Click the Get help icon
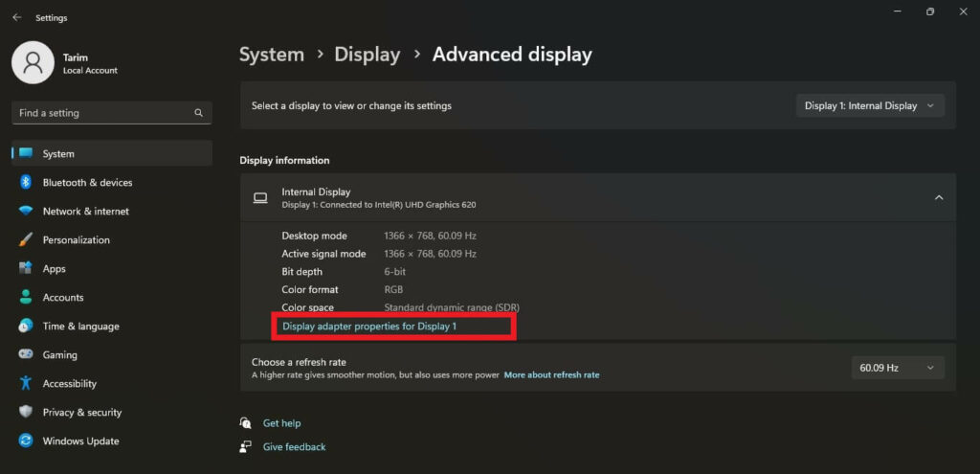The height and width of the screenshot is (474, 980). (x=246, y=423)
